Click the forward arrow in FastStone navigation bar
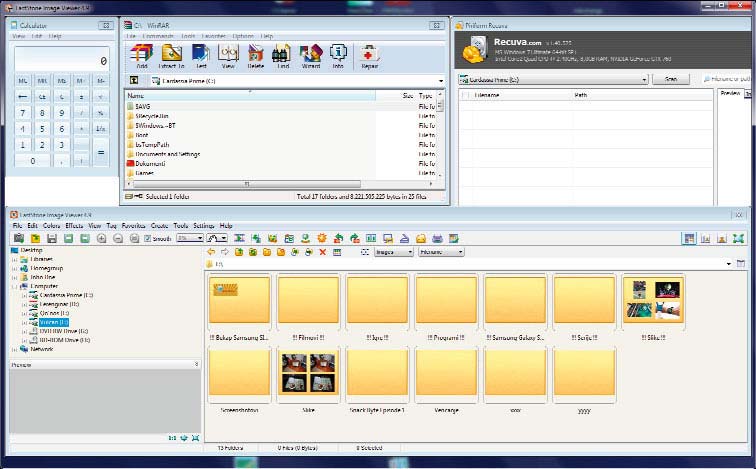The width and height of the screenshot is (756, 469). (225, 252)
